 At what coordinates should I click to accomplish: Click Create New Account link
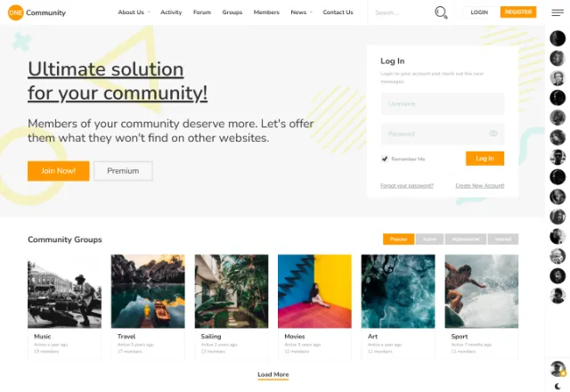(x=480, y=186)
